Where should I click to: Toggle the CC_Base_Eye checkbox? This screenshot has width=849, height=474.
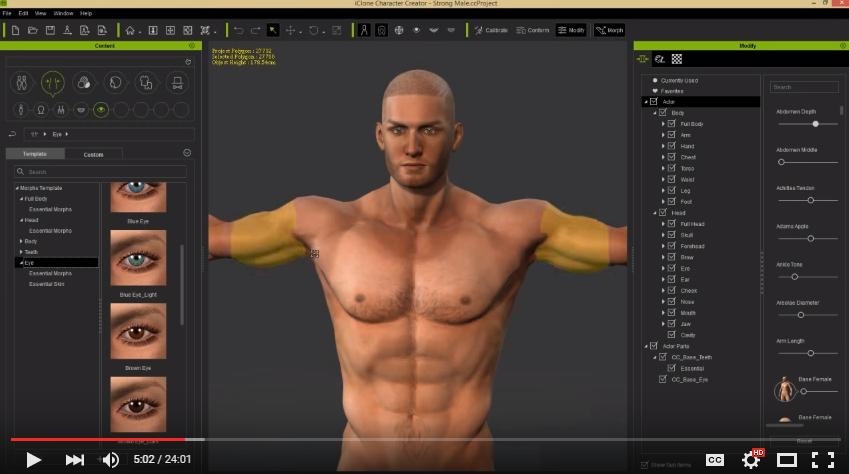coord(663,379)
